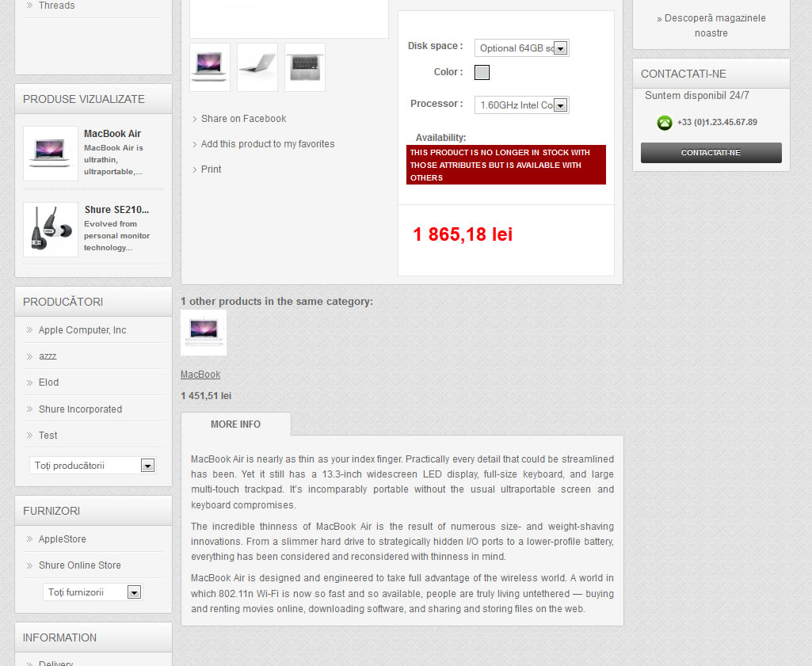Open Descoperă magazinele noastre link
812x666 pixels.
click(x=711, y=25)
